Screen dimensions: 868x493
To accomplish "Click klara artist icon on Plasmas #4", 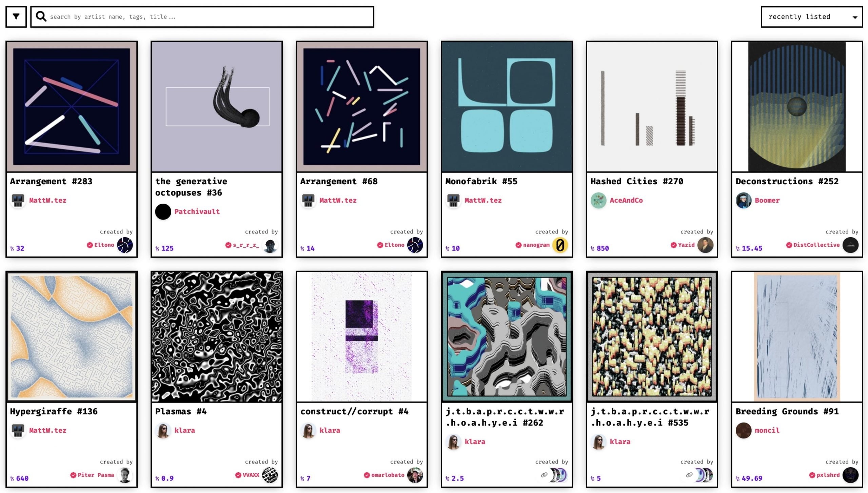I will pos(163,430).
